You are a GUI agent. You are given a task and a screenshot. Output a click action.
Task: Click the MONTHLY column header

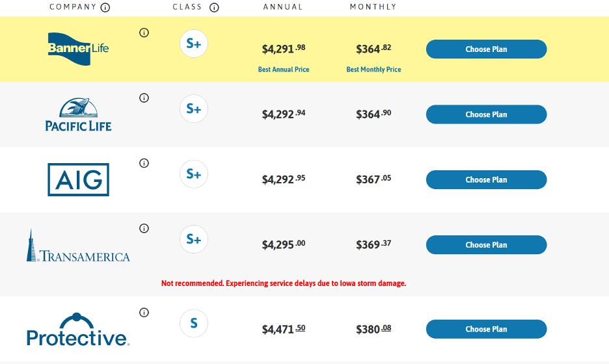click(373, 7)
